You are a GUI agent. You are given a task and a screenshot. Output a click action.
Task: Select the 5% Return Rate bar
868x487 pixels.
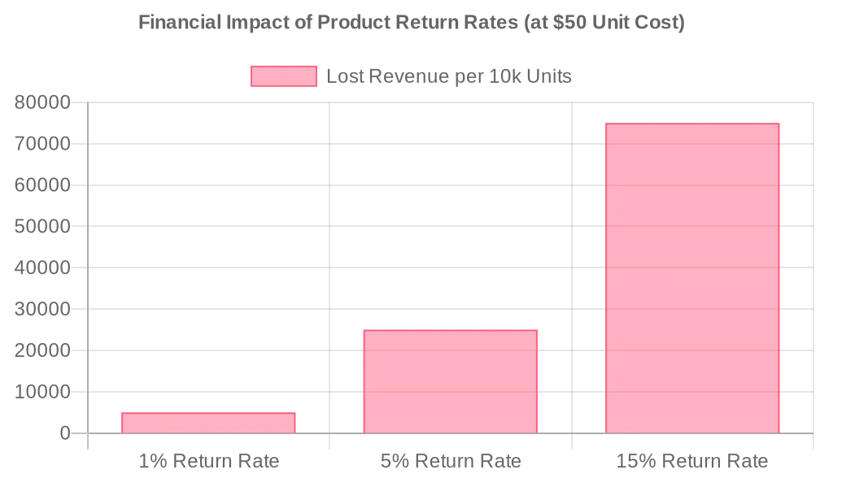(450, 381)
